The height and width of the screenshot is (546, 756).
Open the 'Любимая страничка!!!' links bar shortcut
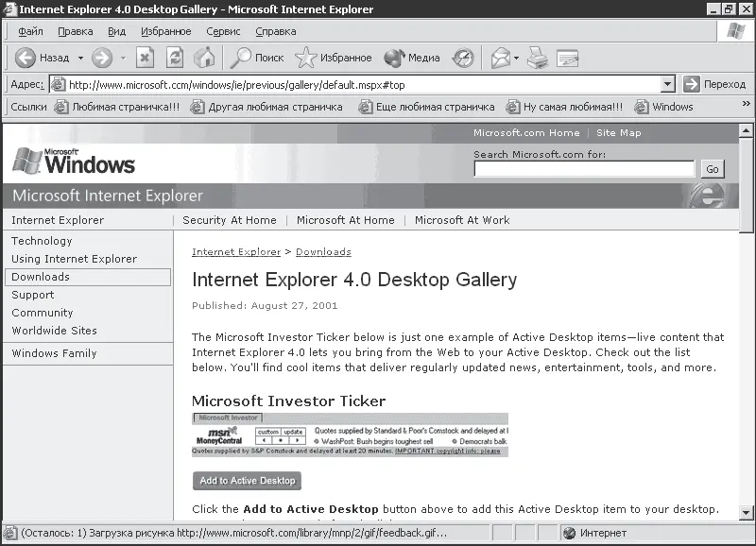[117, 107]
